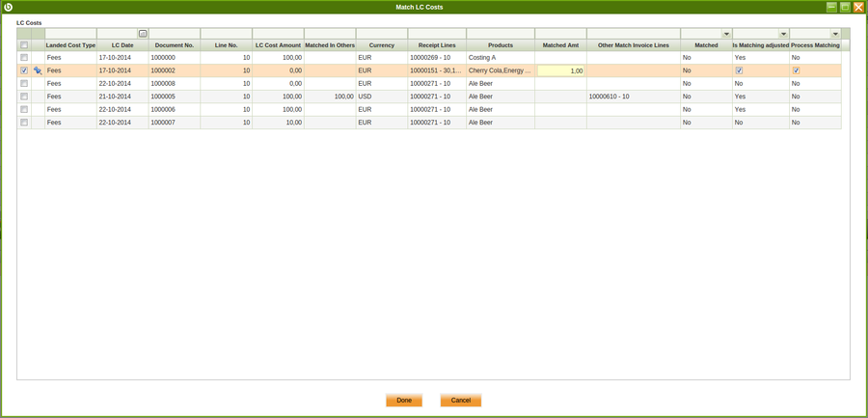Click the Openbravo logo icon in title bar
Screen dimensions: 868x418
(9, 7)
